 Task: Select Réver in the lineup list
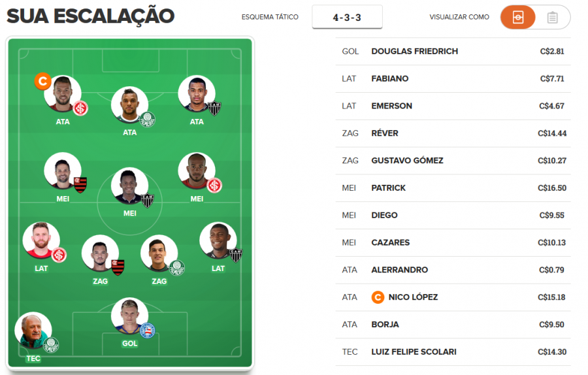coord(385,133)
